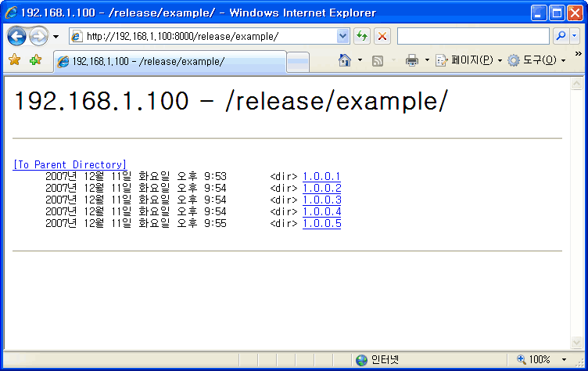Open Favorites Center star icon
Image resolution: width=588 pixels, height=371 pixels.
tap(14, 60)
